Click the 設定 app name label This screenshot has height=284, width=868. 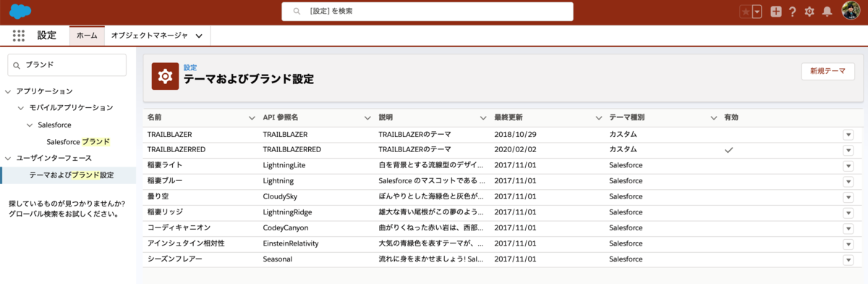click(47, 35)
